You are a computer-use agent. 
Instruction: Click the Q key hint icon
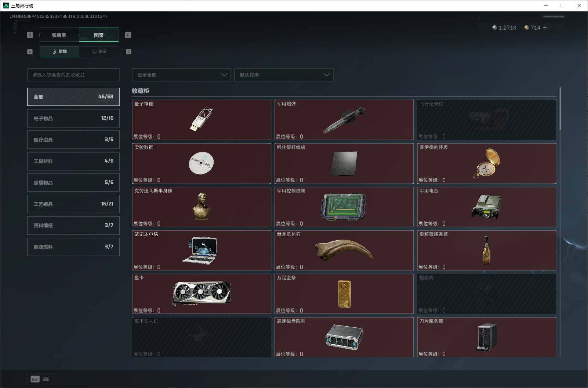[x=30, y=35]
